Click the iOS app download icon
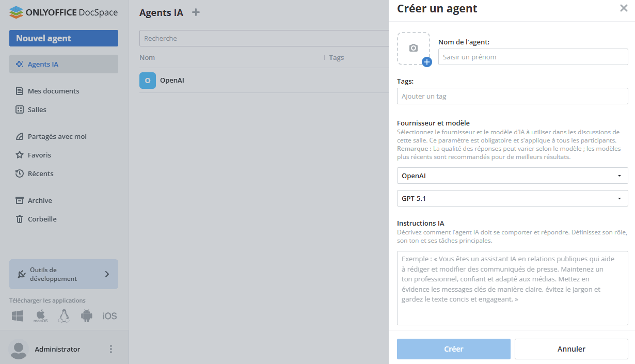 point(109,315)
